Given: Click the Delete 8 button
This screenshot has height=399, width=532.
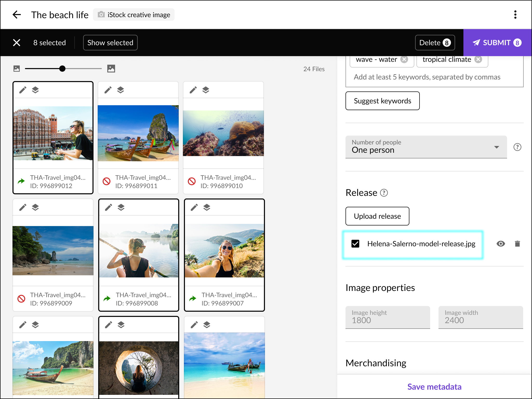Looking at the screenshot, I should [x=435, y=43].
